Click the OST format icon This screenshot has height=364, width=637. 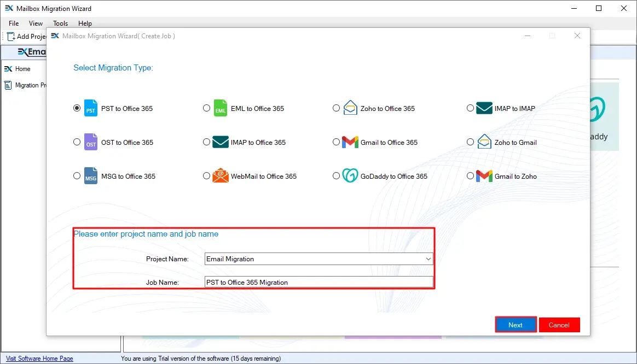tap(90, 142)
